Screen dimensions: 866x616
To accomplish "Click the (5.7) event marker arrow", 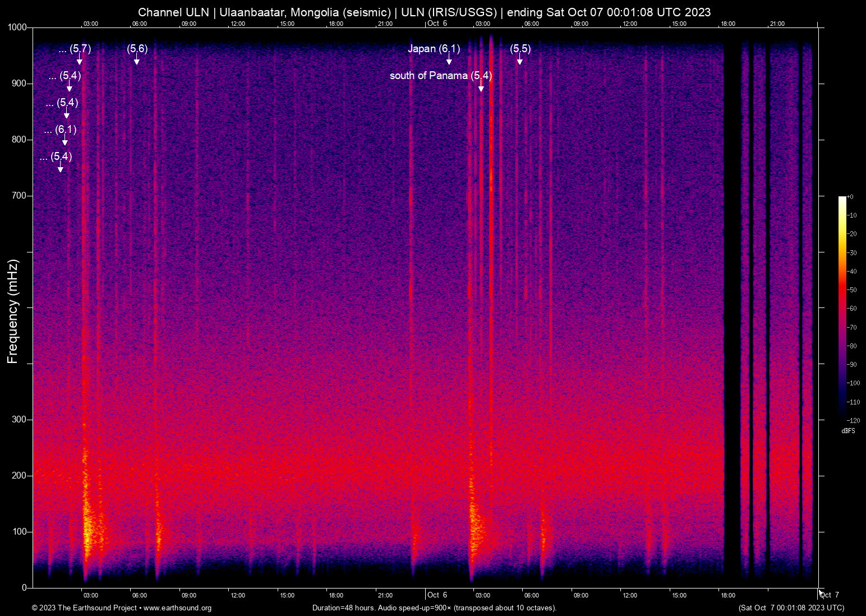I will click(x=80, y=60).
